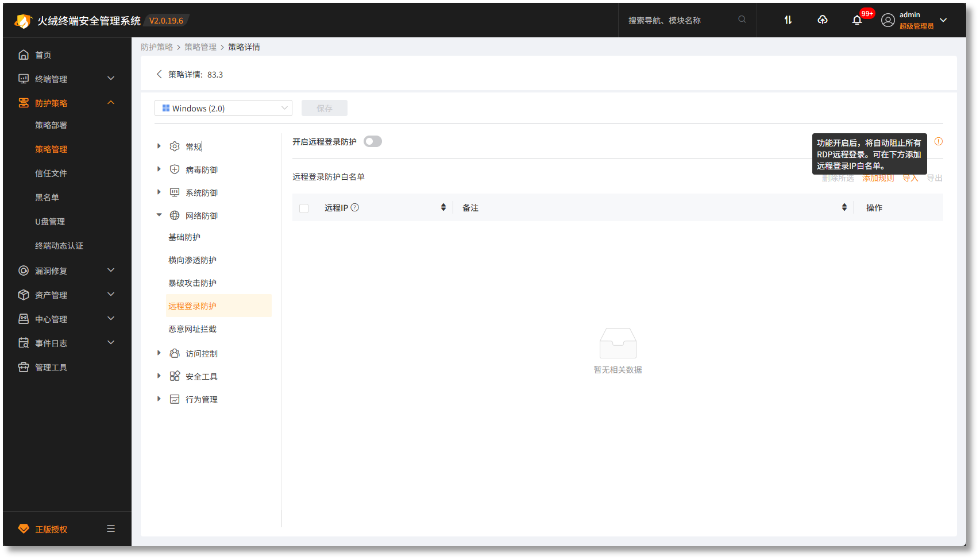This screenshot has height=560, width=980.
Task: Click the globe icon beside 网络防御
Action: [x=175, y=215]
